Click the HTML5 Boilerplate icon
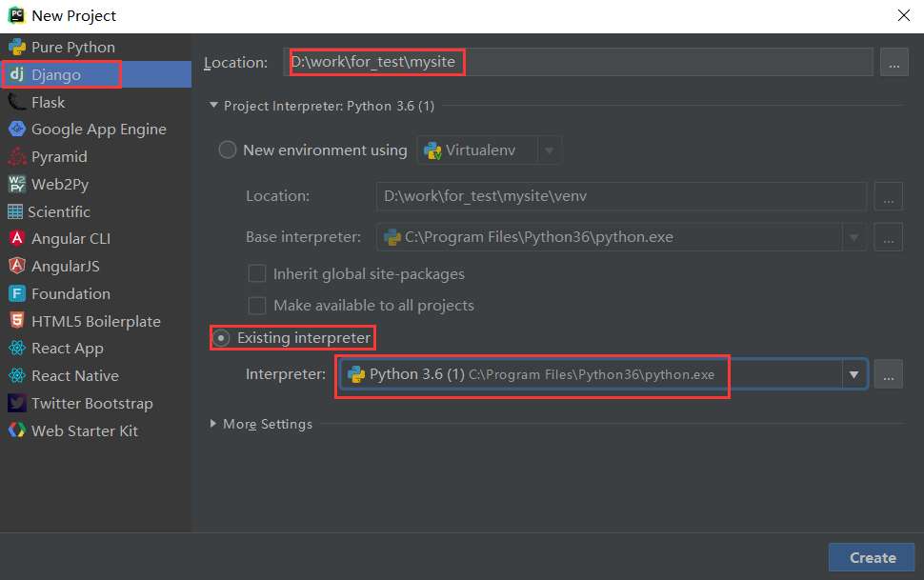This screenshot has width=924, height=580. 17,321
